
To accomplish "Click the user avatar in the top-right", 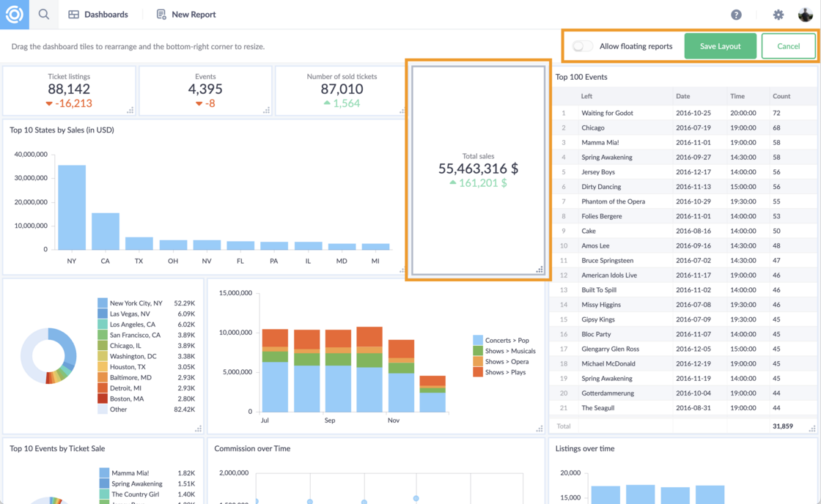I will [806, 14].
